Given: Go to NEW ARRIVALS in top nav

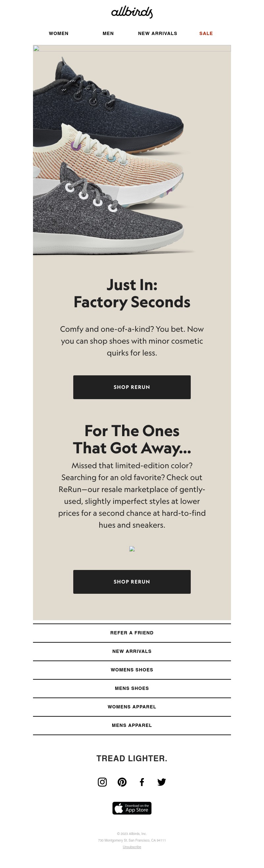Looking at the screenshot, I should 158,33.
